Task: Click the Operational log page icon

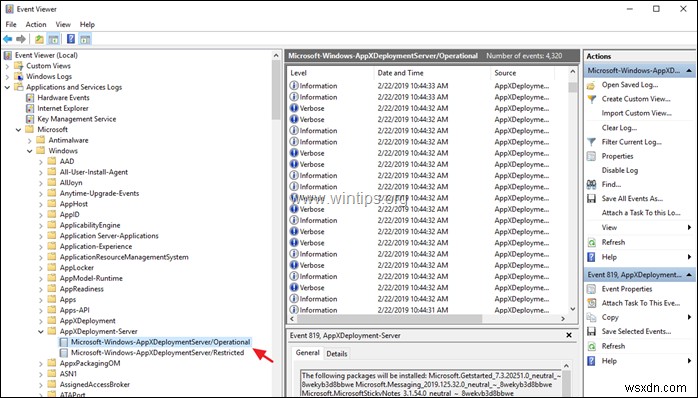Action: [64, 342]
